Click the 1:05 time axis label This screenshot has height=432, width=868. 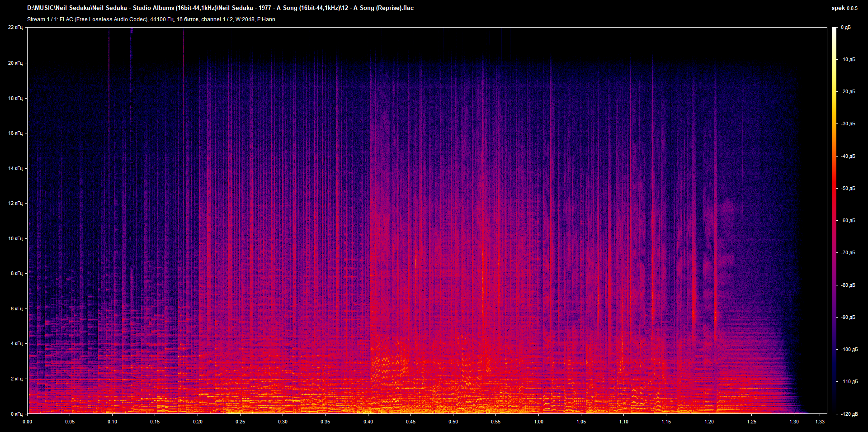coord(581,422)
